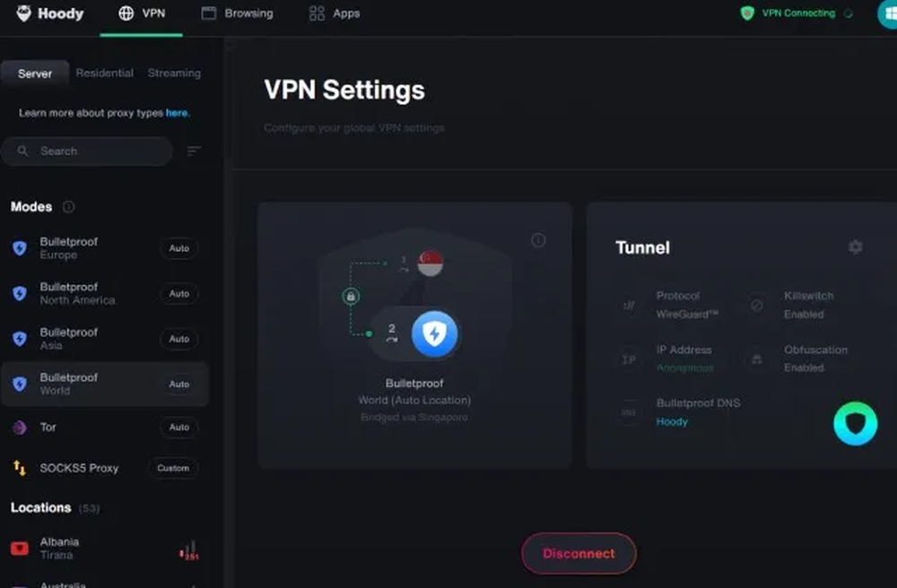The width and height of the screenshot is (897, 588).
Task: Click the Modes info icon
Action: click(x=69, y=207)
